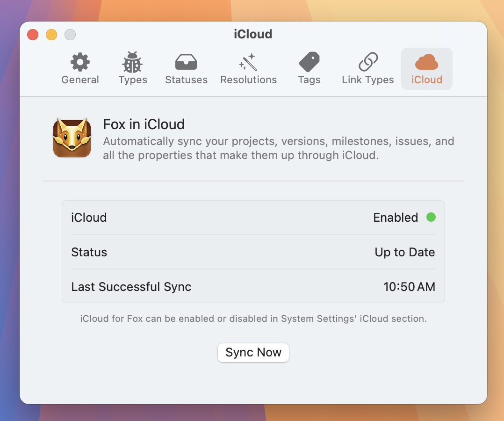Minimize the window with the yellow button
This screenshot has height=421, width=504.
pos(51,35)
